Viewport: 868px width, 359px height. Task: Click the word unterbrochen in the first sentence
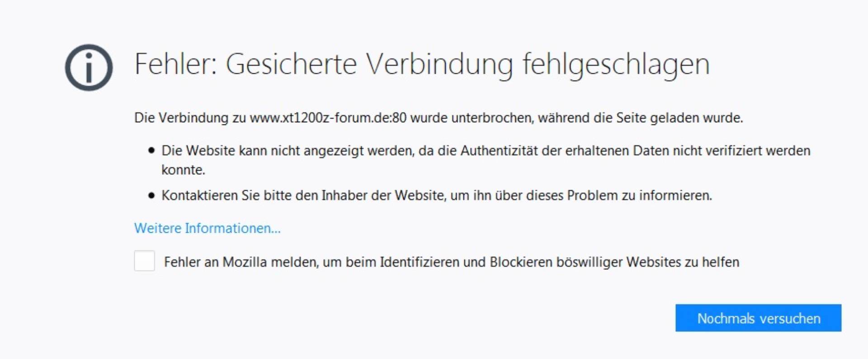click(x=493, y=118)
